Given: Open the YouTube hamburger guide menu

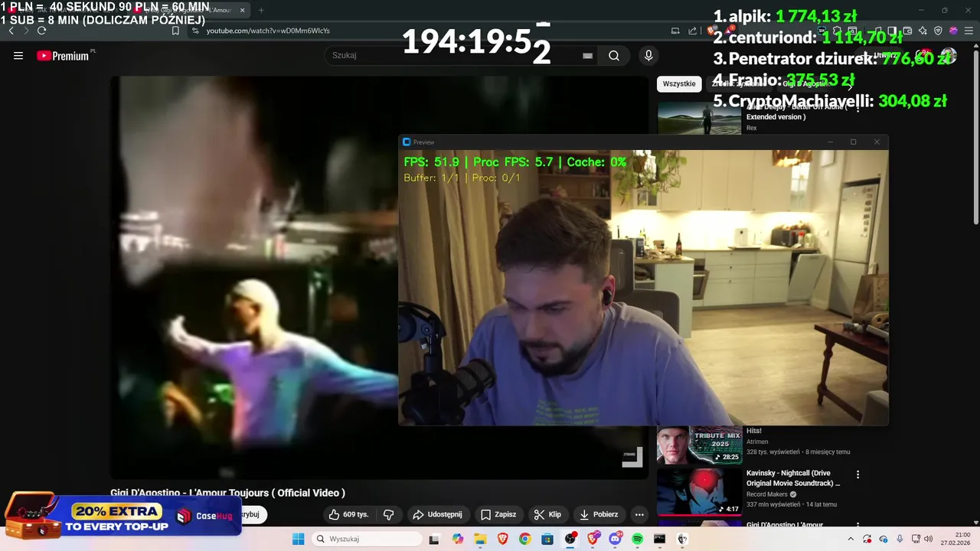Looking at the screenshot, I should (18, 56).
